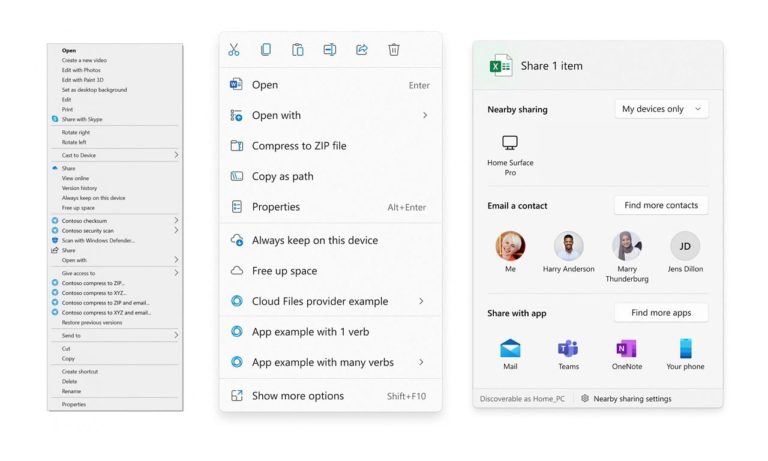This screenshot has height=461, width=768.
Task: Click the Share arrow icon in new menu toolbar
Action: 362,49
